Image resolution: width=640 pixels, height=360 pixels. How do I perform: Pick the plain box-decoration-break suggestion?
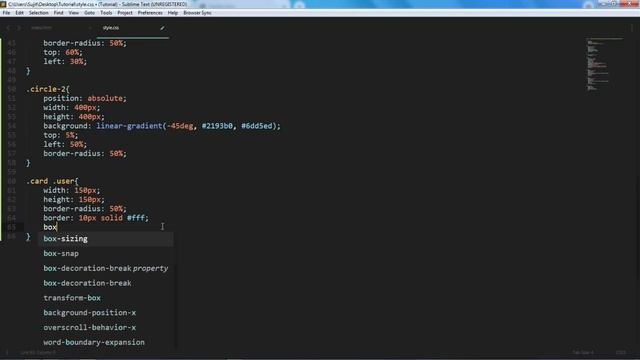(106, 283)
